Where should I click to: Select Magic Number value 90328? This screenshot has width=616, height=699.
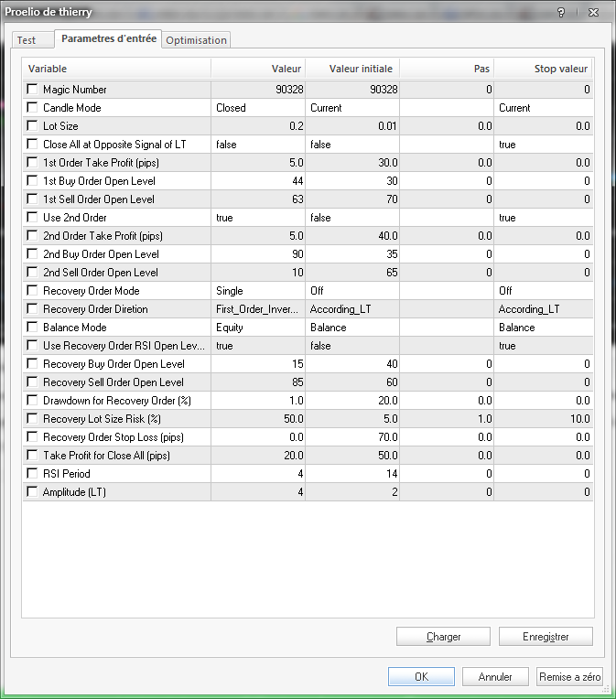[258, 90]
